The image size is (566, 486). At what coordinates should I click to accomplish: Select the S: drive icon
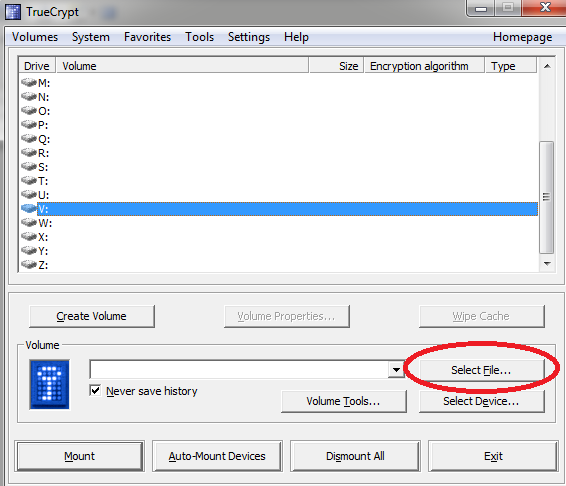coord(29,167)
